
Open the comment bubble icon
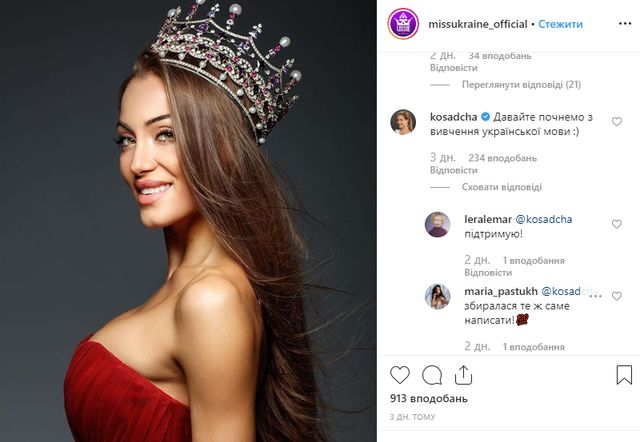click(x=432, y=375)
